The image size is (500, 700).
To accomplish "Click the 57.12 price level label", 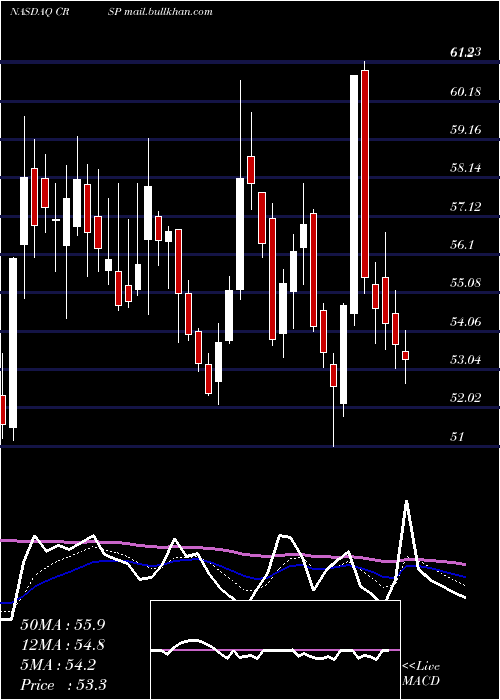I will (466, 206).
